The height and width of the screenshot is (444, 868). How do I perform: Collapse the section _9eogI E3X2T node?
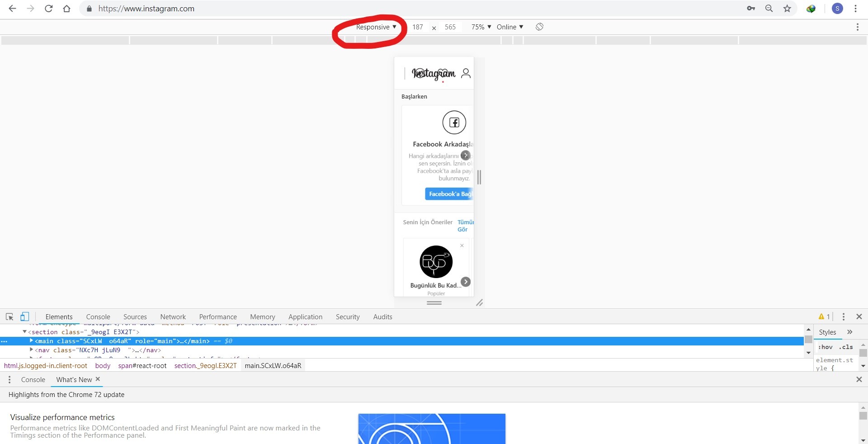pyautogui.click(x=24, y=331)
